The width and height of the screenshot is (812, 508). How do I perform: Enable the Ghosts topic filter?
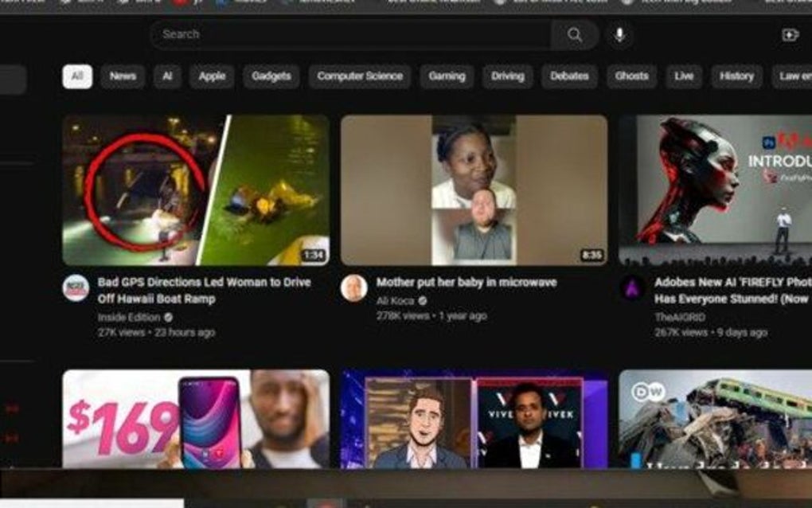(x=630, y=76)
